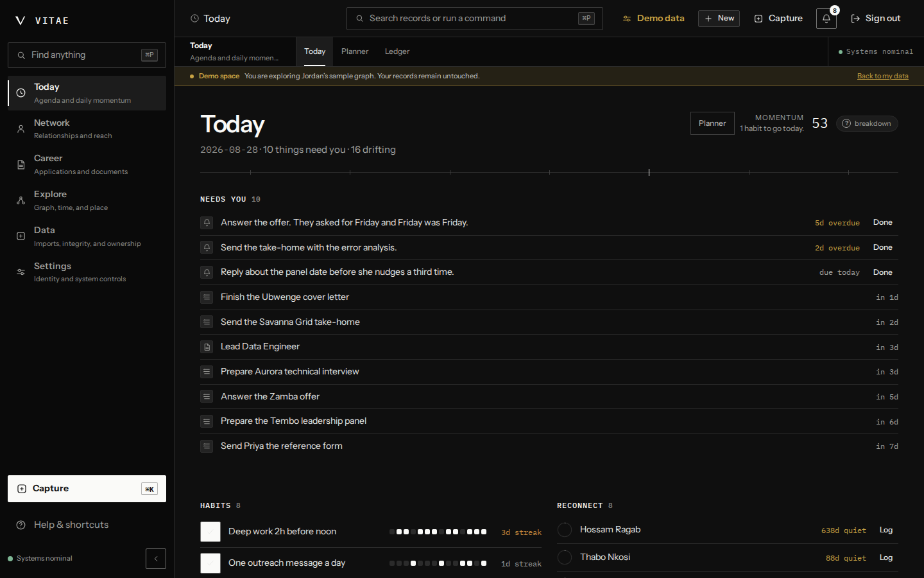This screenshot has width=924, height=578.
Task: Click the list icon beside Answer the Zamba offer
Action: (207, 397)
